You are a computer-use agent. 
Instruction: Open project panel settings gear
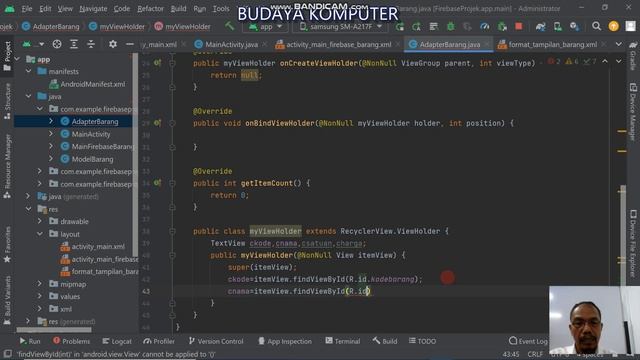(x=113, y=44)
